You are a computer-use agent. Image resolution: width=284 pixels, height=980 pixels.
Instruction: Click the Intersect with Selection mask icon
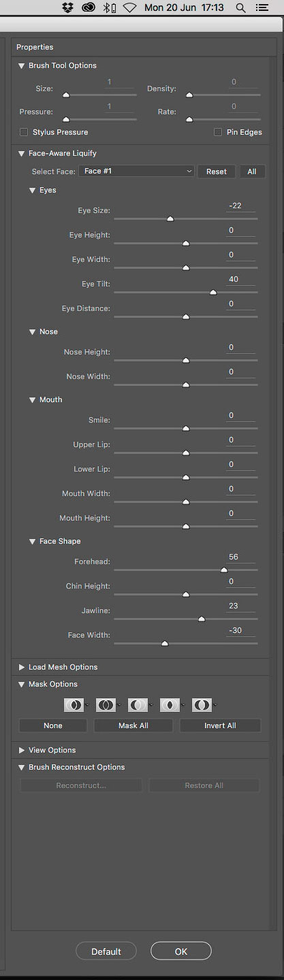169,705
